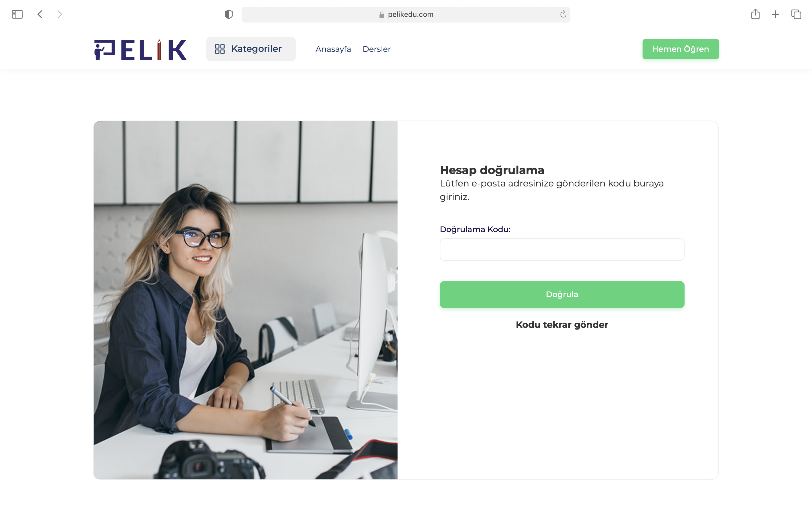Click the woman at desk photo
This screenshot has width=812, height=507.
pyautogui.click(x=246, y=300)
